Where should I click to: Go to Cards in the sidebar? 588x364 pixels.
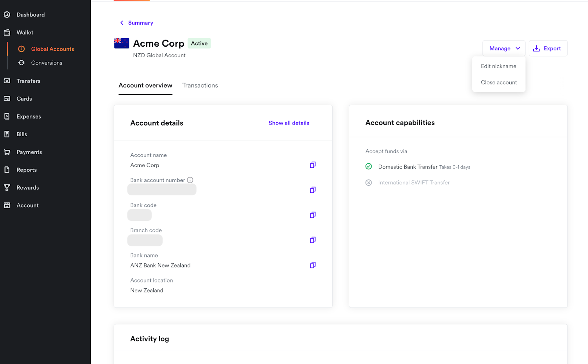coord(24,99)
